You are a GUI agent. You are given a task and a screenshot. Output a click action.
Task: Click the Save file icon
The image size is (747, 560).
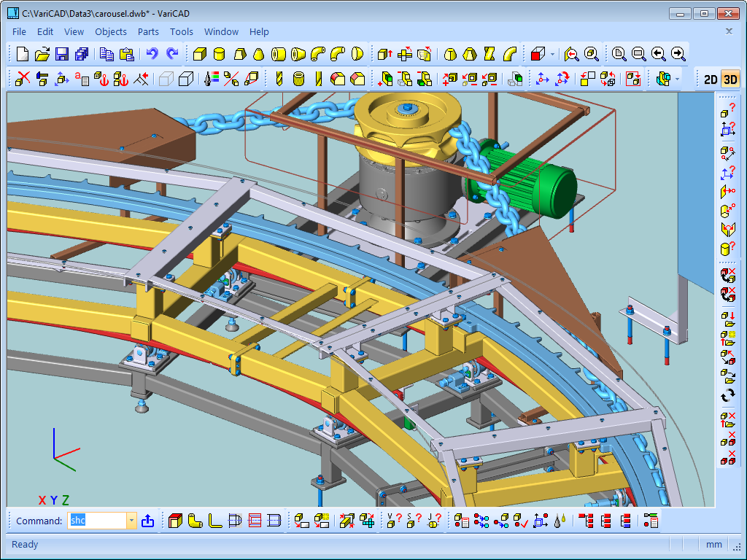click(62, 54)
